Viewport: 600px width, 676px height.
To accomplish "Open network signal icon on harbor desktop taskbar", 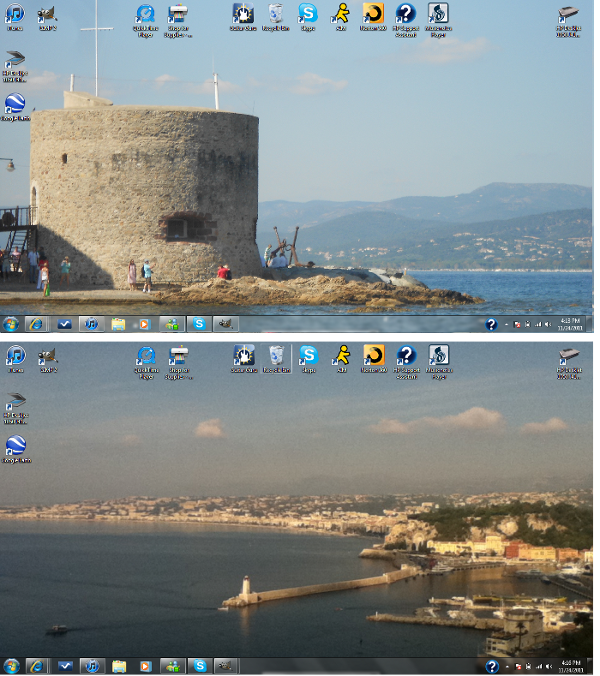I will [539, 667].
